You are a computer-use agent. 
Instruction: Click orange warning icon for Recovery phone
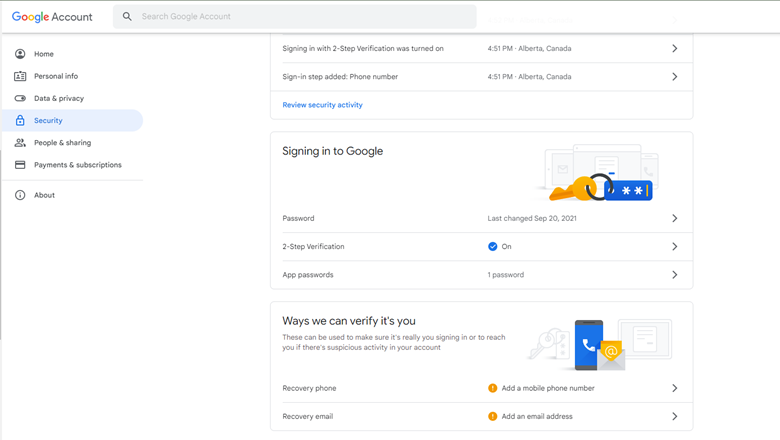492,388
